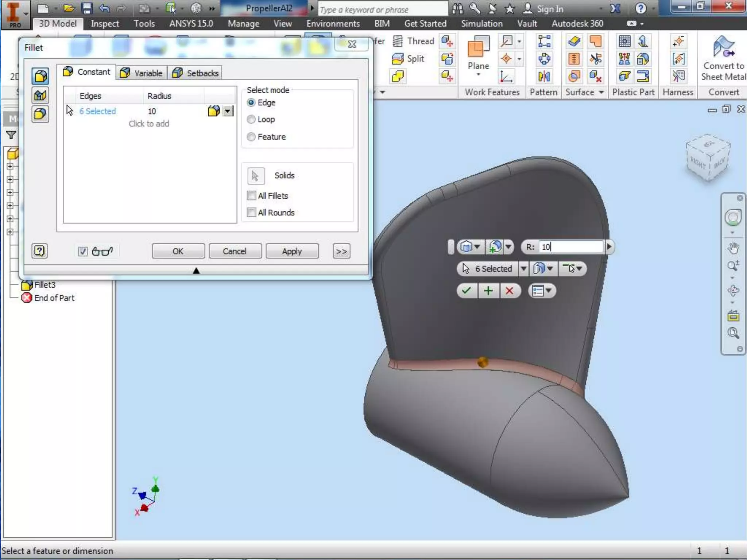Click green plus apply icon in mini toolbar
747x560 pixels.
[x=488, y=291]
